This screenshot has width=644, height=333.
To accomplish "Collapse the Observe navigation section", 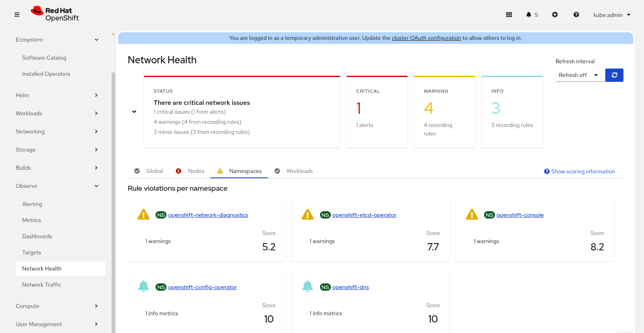I will tap(56, 186).
